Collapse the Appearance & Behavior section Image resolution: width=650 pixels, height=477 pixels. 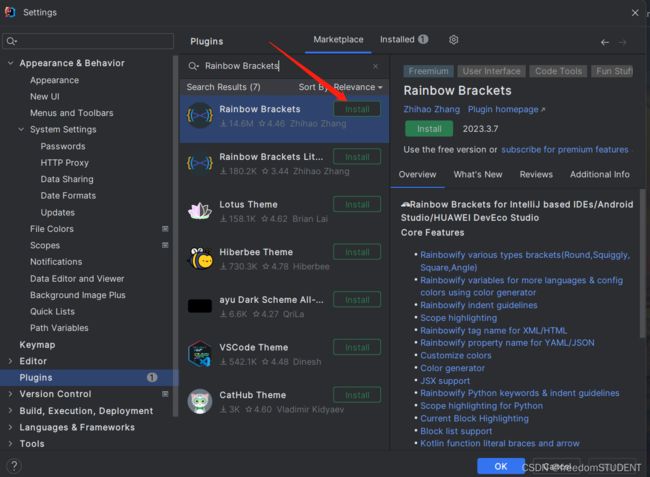(10, 63)
